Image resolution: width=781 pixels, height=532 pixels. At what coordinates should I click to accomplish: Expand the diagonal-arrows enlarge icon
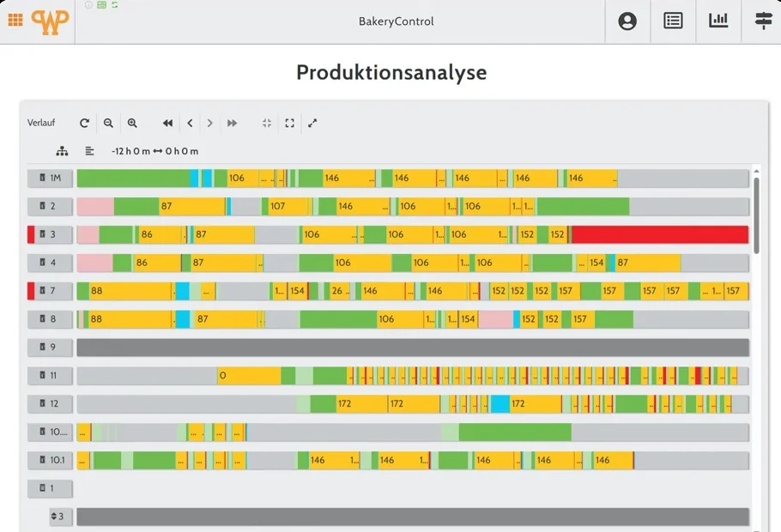click(x=312, y=123)
